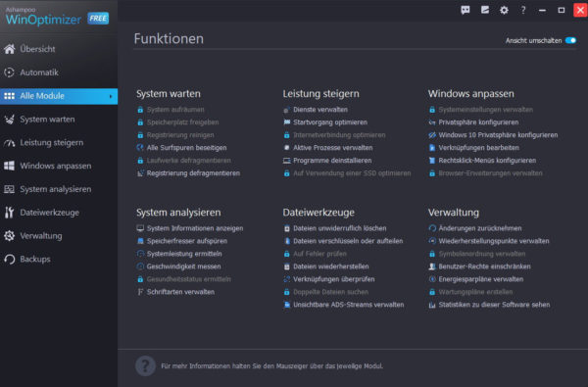
Task: Click F icon beside Schriftarten verwalten
Action: point(140,292)
